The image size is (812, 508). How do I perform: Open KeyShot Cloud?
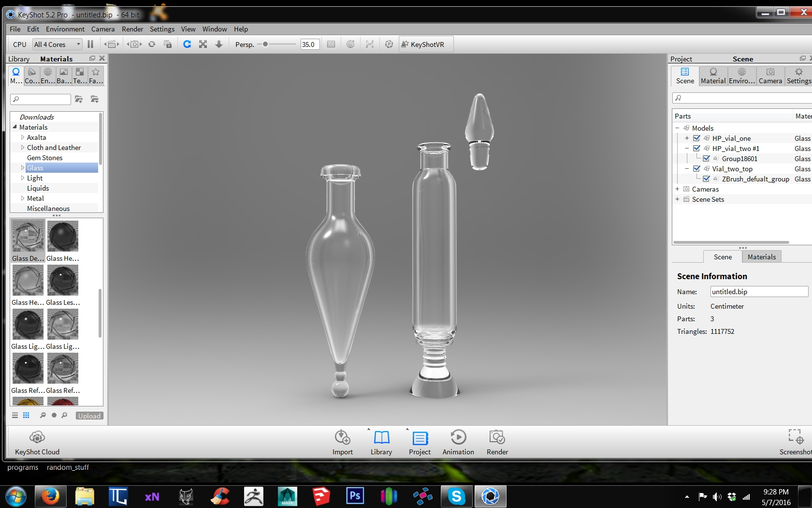point(37,442)
